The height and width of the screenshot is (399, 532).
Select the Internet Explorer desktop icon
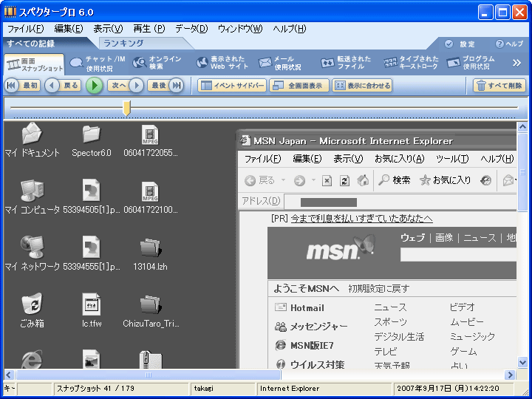coord(32,360)
